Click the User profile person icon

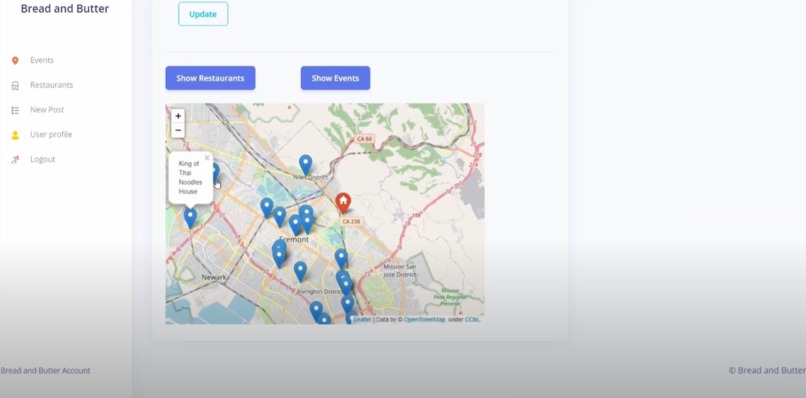15,135
